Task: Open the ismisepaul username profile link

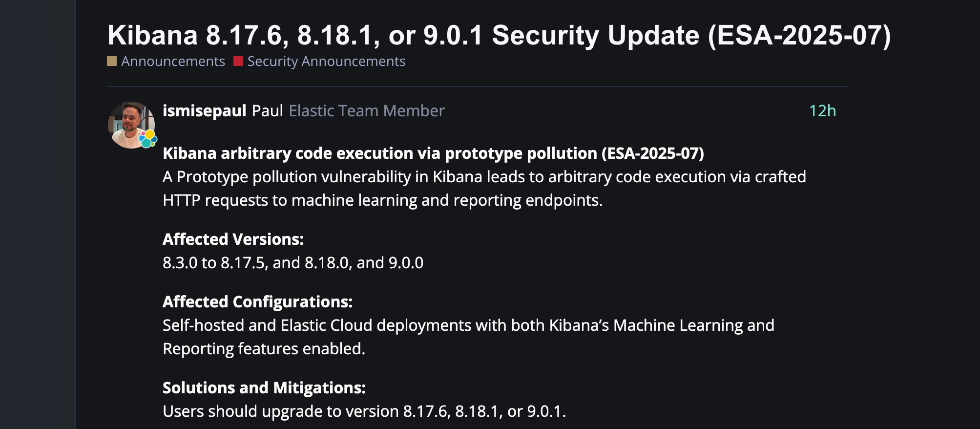Action: coord(204,111)
